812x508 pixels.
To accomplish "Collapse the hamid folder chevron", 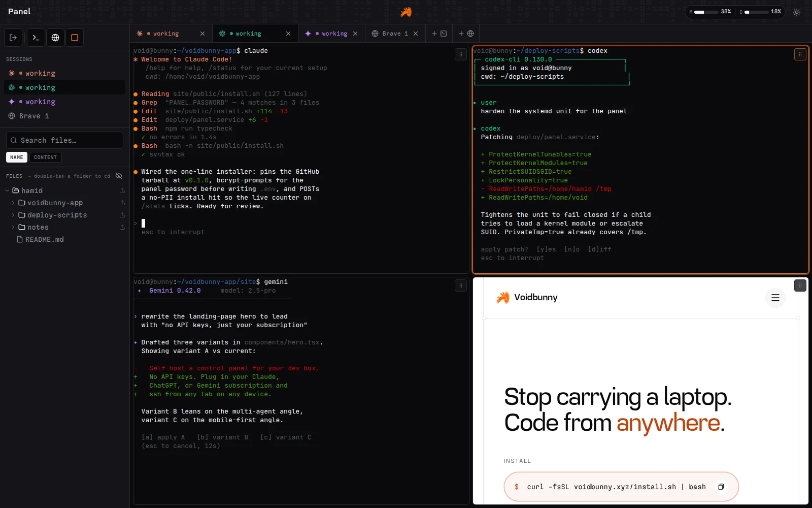I will [7, 190].
